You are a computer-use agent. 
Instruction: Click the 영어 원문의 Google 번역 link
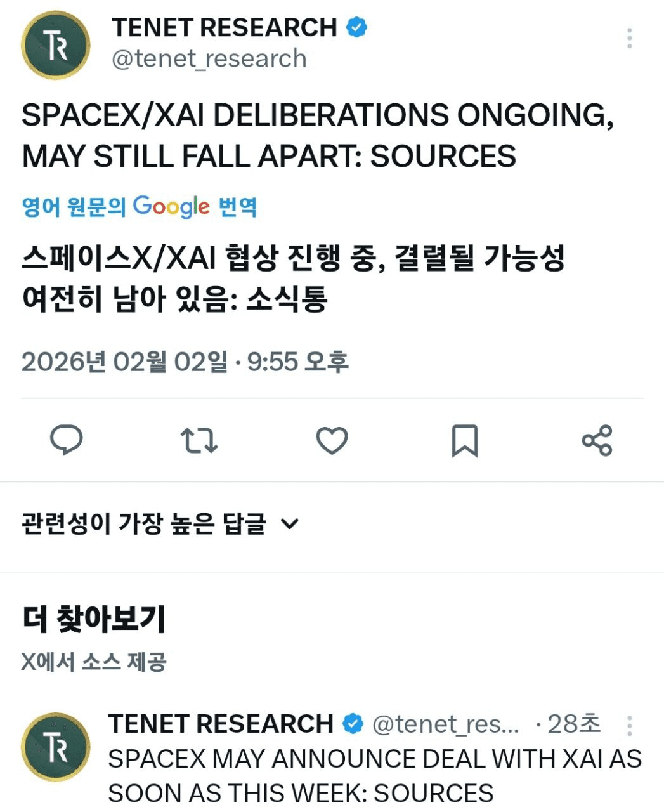[140, 207]
